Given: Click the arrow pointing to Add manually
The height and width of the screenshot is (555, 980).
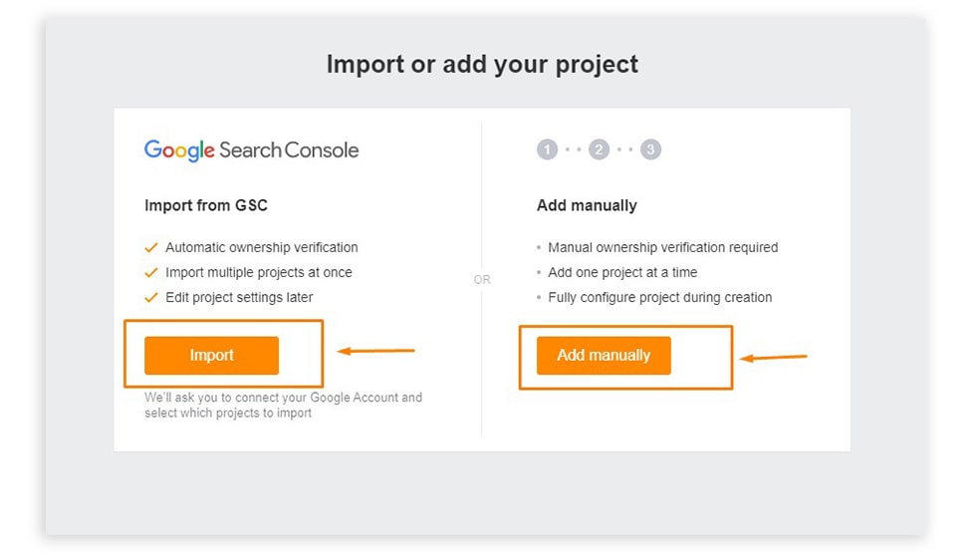Looking at the screenshot, I should point(773,357).
